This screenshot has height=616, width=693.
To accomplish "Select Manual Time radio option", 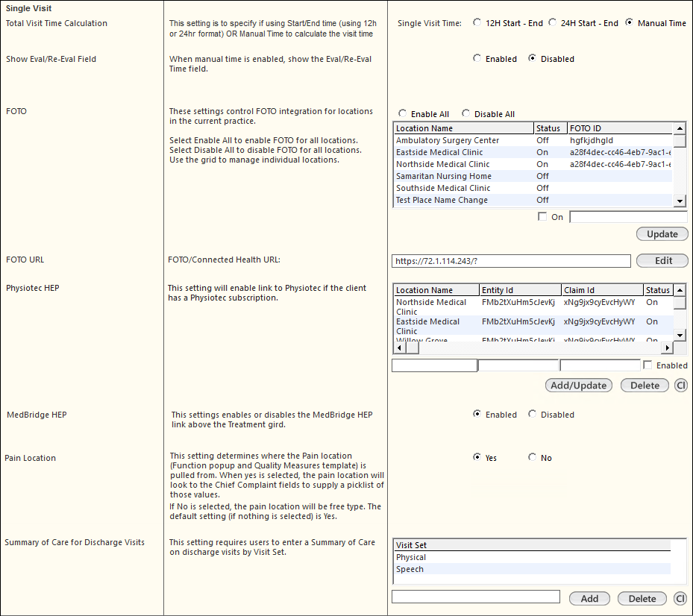I will coord(629,22).
